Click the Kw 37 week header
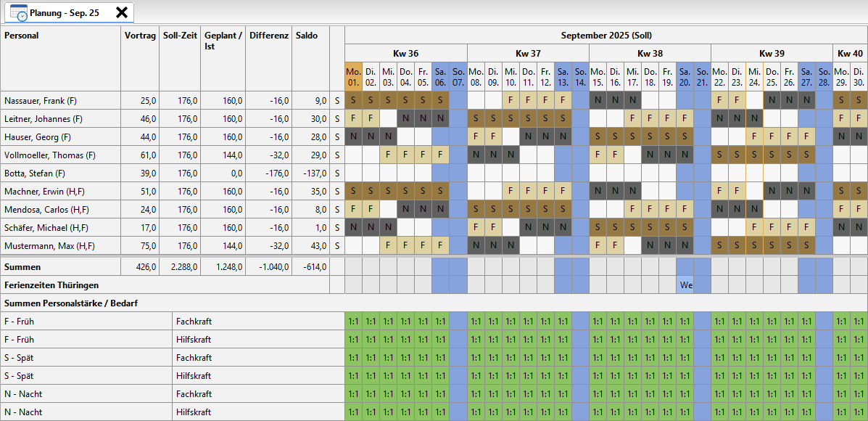Screen dimensions: 868x421 pyautogui.click(x=528, y=54)
